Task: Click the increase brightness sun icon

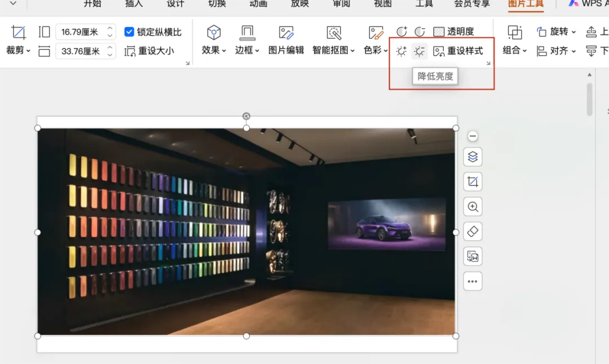Action: click(x=401, y=51)
